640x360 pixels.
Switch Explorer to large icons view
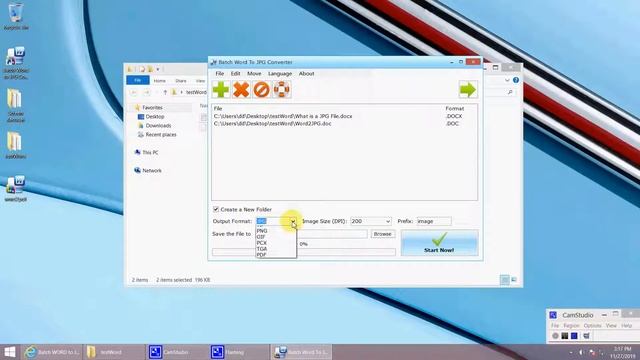point(514,280)
